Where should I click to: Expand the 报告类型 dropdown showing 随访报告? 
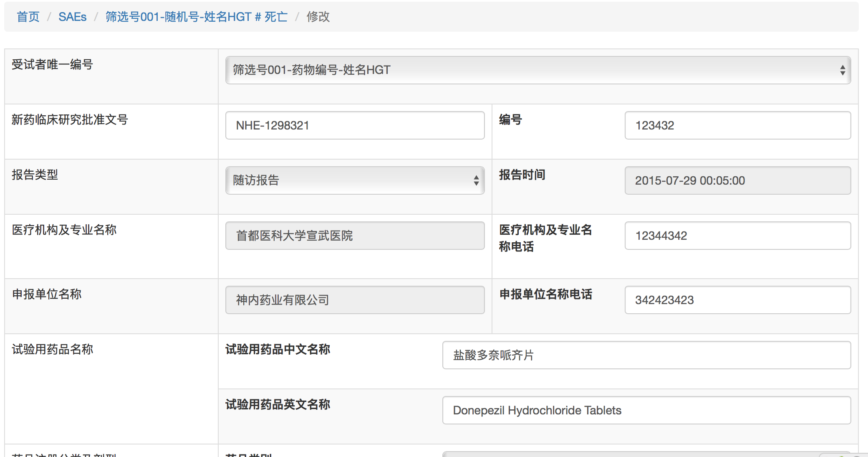[x=355, y=180]
